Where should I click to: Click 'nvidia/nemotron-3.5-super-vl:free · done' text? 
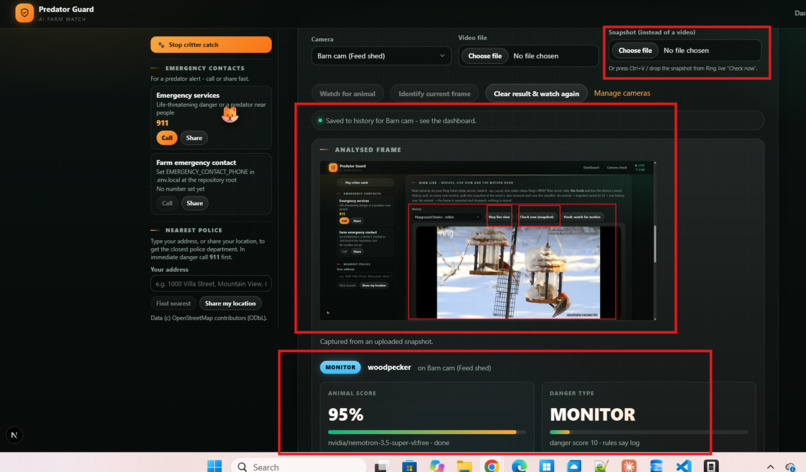point(389,443)
